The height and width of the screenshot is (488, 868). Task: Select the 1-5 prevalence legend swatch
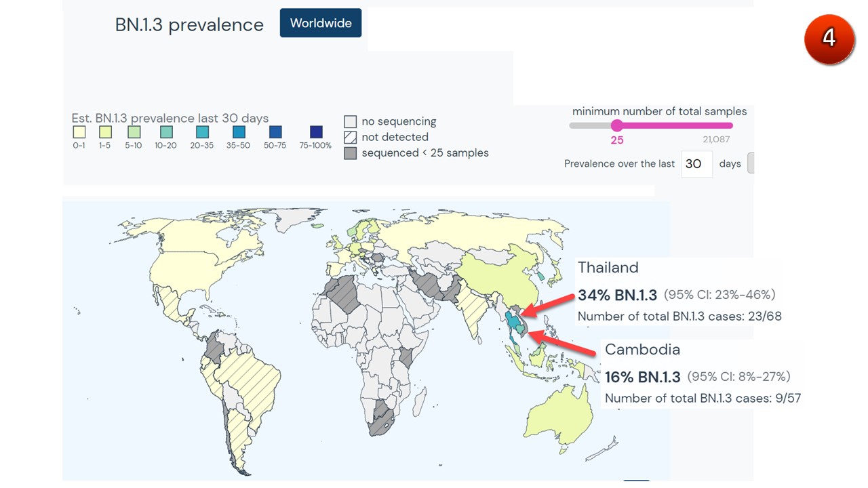(x=105, y=132)
